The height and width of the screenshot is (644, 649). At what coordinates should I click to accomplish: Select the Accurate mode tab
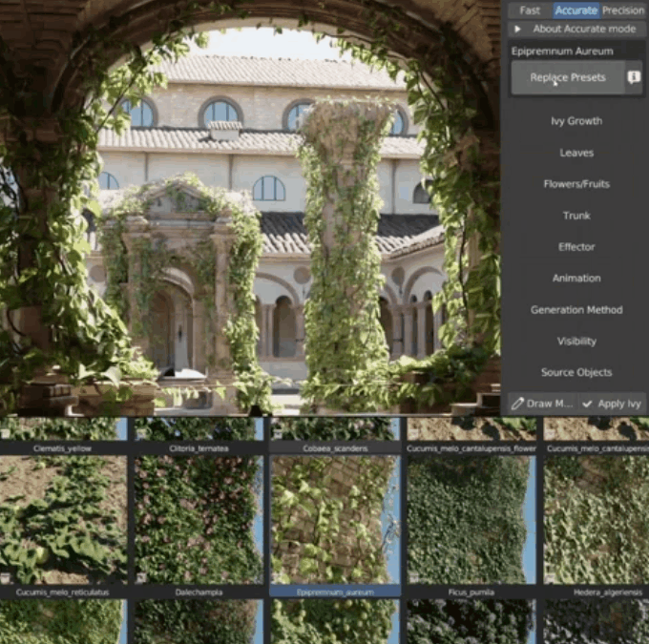576,10
